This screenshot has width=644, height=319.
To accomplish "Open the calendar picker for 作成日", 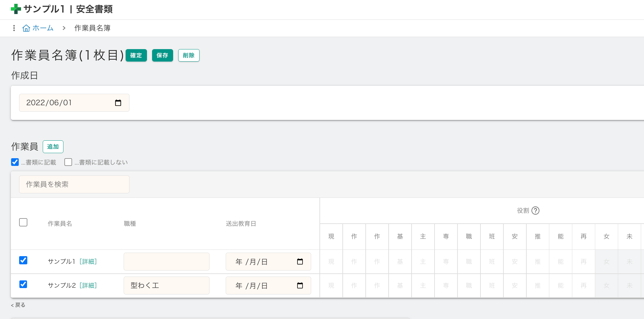I will coord(118,103).
